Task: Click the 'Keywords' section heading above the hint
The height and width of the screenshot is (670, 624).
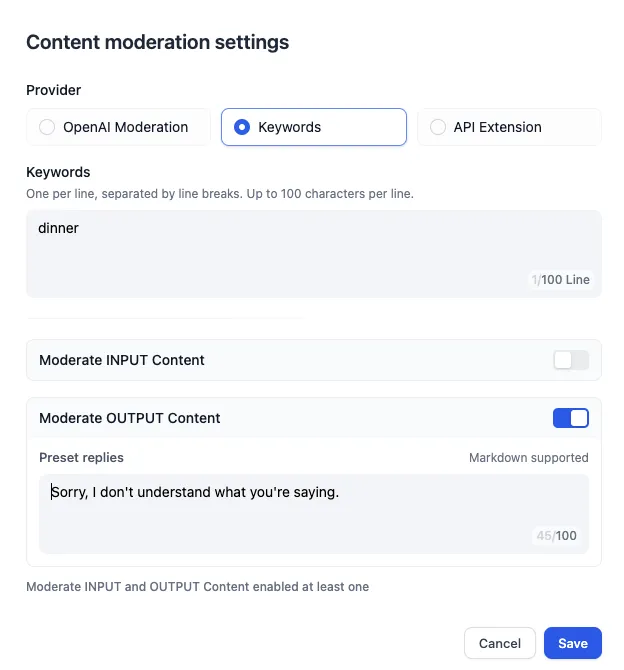Action: 58,172
